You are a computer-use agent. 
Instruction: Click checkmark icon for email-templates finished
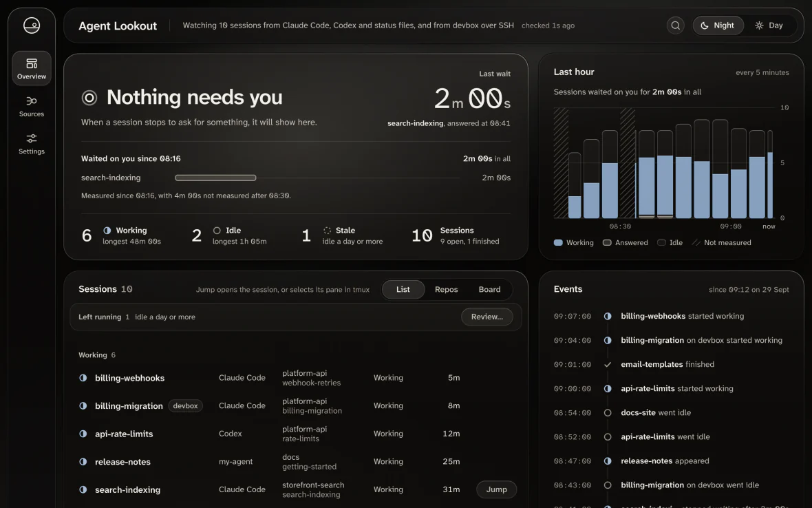pos(608,365)
